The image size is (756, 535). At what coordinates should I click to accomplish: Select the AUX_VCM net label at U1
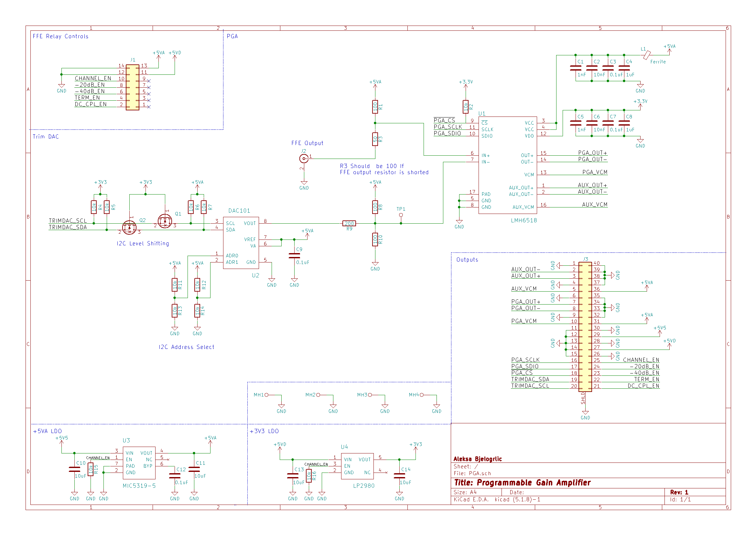[x=594, y=204]
